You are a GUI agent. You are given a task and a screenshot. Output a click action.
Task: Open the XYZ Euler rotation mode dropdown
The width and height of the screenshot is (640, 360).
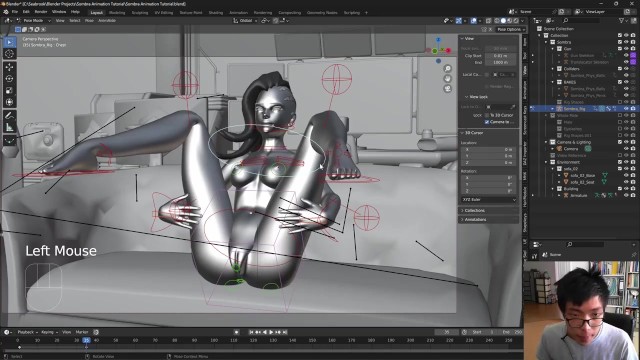coord(489,200)
